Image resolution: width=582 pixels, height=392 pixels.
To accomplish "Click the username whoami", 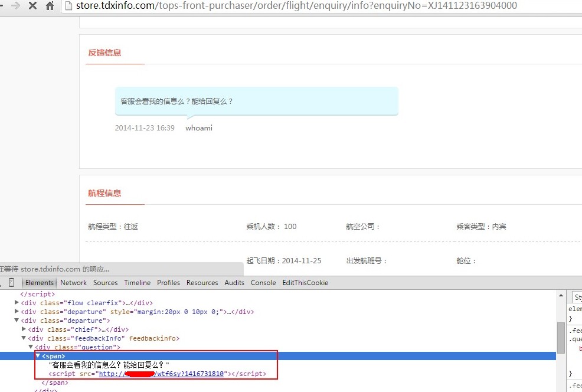I will (199, 128).
